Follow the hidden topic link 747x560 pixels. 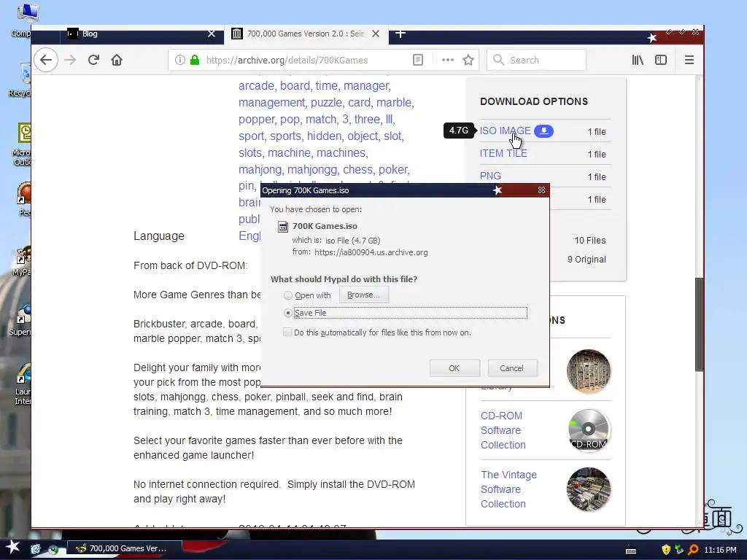pos(324,136)
